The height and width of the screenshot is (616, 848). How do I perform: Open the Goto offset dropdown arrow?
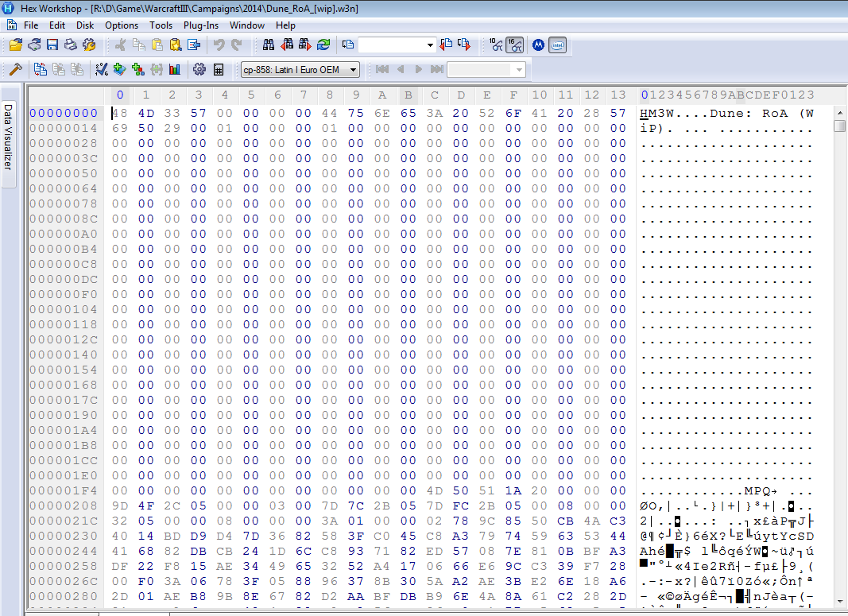click(x=430, y=45)
